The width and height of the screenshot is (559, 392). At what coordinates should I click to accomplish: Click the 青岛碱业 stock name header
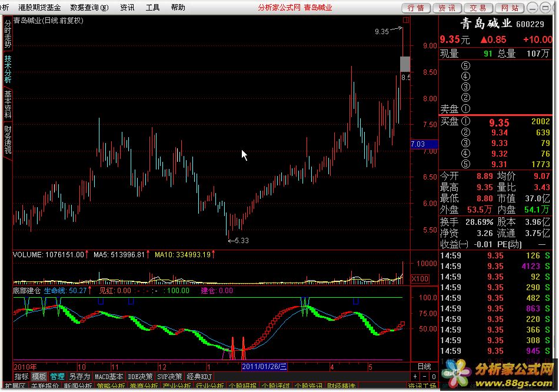click(486, 24)
